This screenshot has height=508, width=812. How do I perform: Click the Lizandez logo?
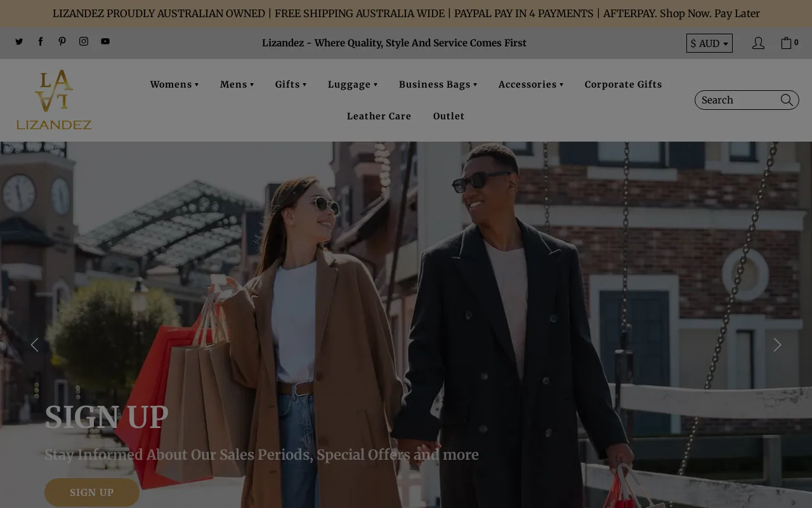coord(54,98)
